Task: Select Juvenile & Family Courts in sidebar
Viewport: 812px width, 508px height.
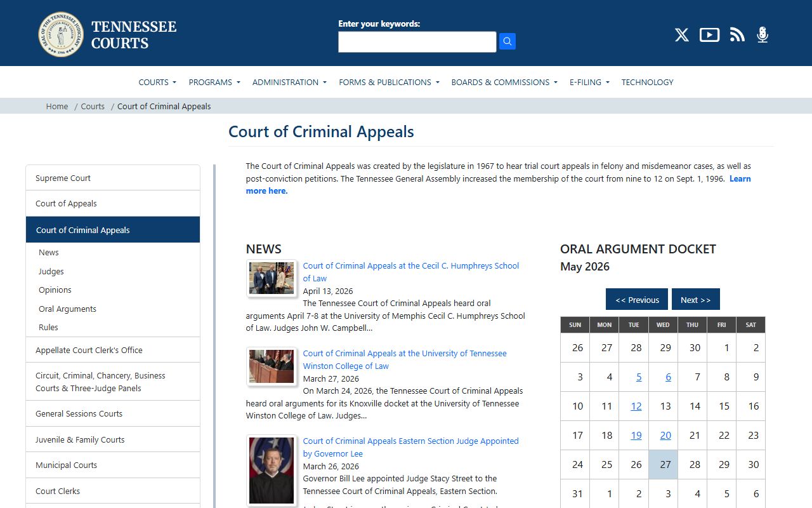Action: [113, 439]
